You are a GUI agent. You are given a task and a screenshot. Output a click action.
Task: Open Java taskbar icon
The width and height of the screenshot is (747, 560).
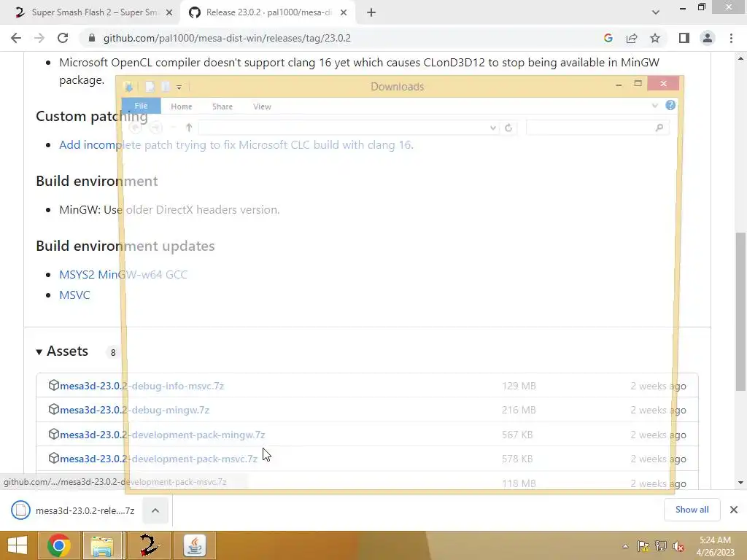click(x=194, y=545)
